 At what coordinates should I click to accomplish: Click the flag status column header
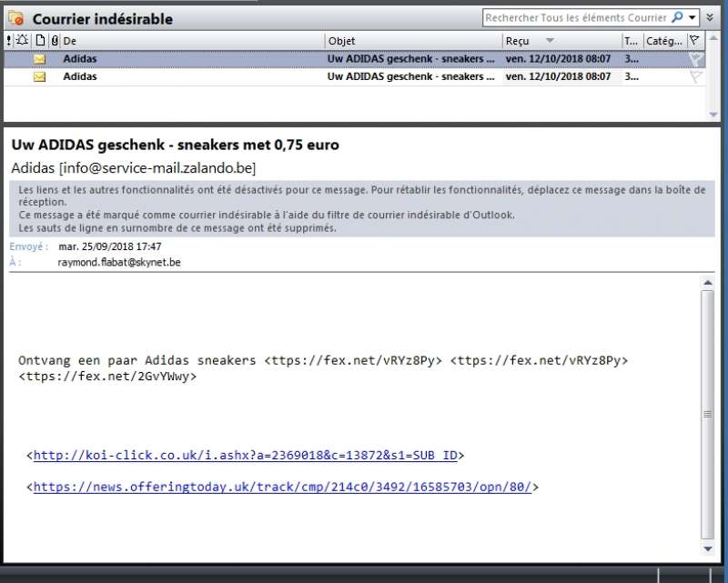(695, 41)
